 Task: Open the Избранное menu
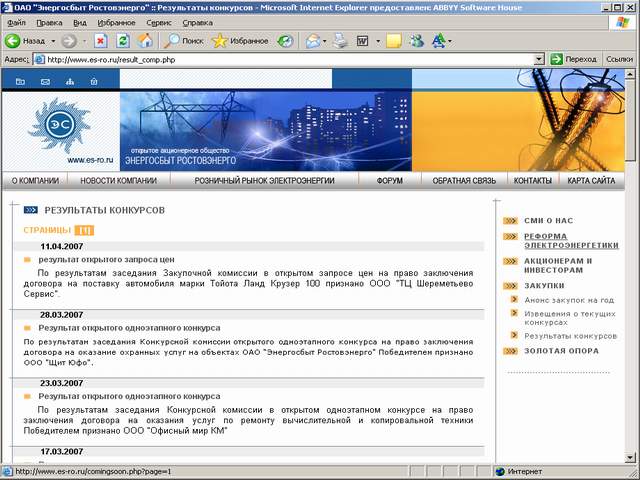(x=116, y=23)
